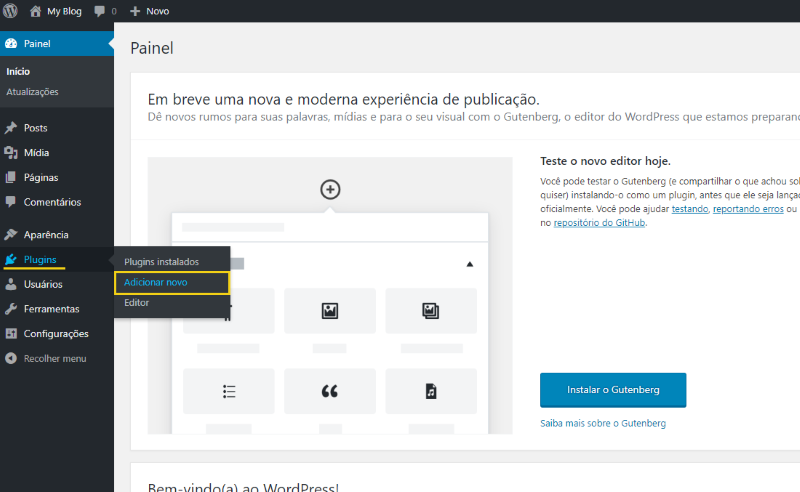Image resolution: width=800 pixels, height=492 pixels.
Task: Click the Posts pushpin icon
Action: pos(11,128)
